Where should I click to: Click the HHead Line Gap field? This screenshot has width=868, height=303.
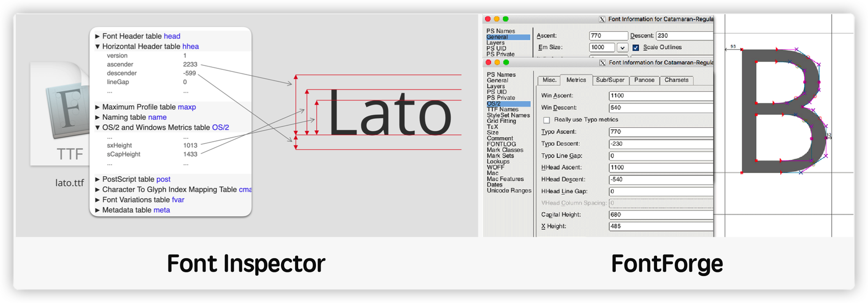click(x=661, y=191)
